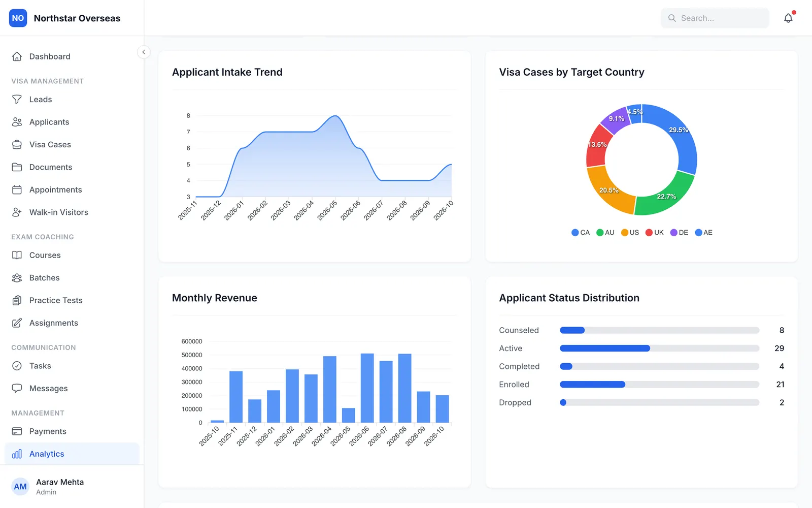Click the Active status progress bar
The image size is (812, 508).
tap(659, 348)
